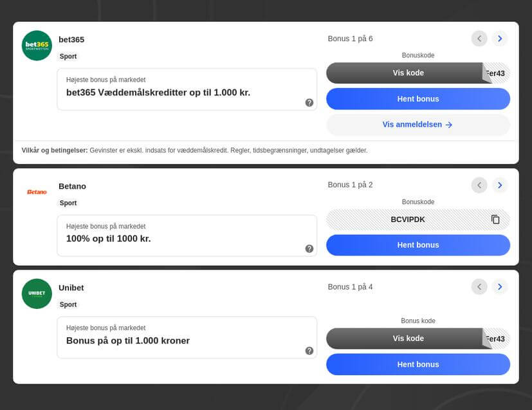The width and height of the screenshot is (532, 410).
Task: Click the Unibet logo icon
Action: (37, 294)
